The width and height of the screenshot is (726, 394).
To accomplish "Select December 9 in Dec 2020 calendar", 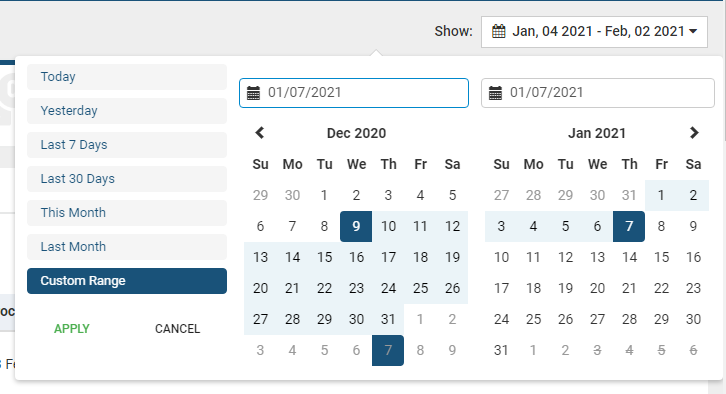I will pyautogui.click(x=356, y=226).
